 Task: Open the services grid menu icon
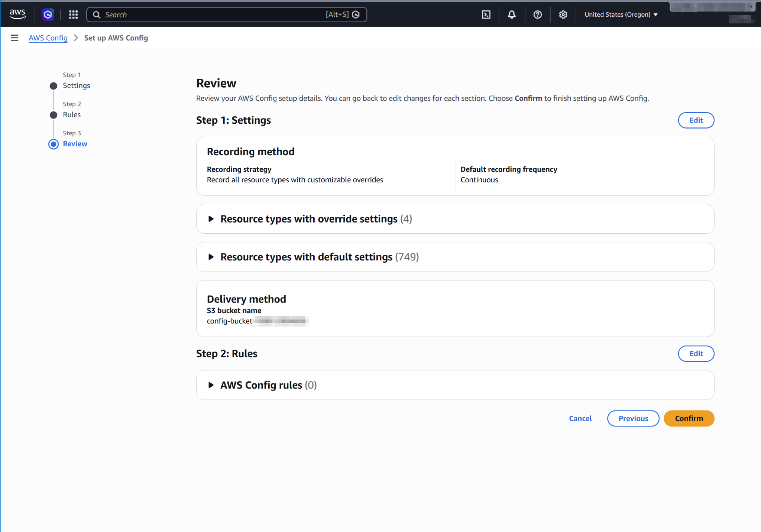(x=73, y=14)
